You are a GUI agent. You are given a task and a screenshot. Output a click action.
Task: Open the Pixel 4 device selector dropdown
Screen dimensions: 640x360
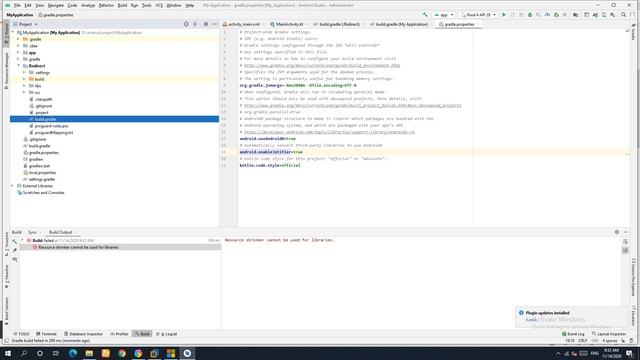point(478,15)
